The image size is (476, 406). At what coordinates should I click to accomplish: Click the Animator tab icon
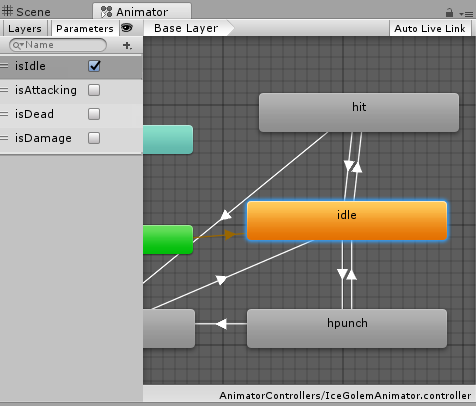tap(106, 12)
